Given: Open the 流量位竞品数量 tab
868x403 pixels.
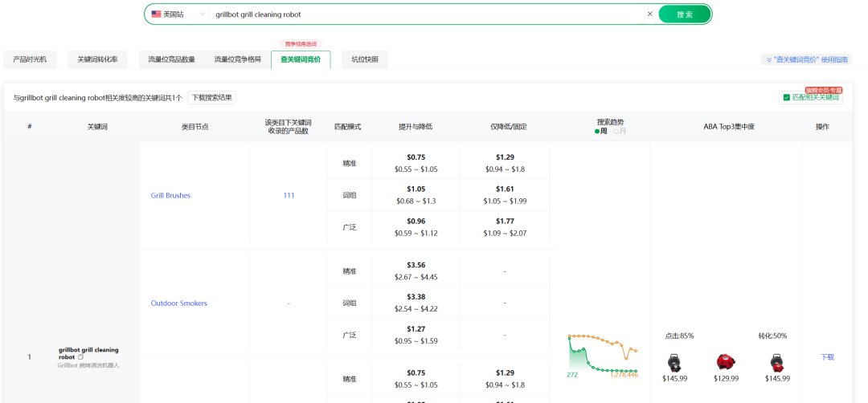Looking at the screenshot, I should [171, 59].
